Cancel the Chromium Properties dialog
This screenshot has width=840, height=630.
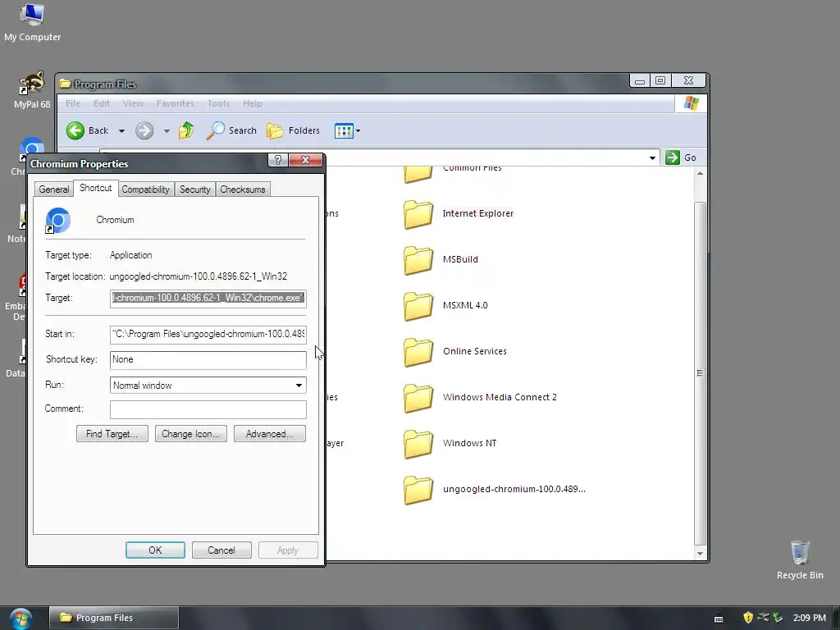(221, 550)
